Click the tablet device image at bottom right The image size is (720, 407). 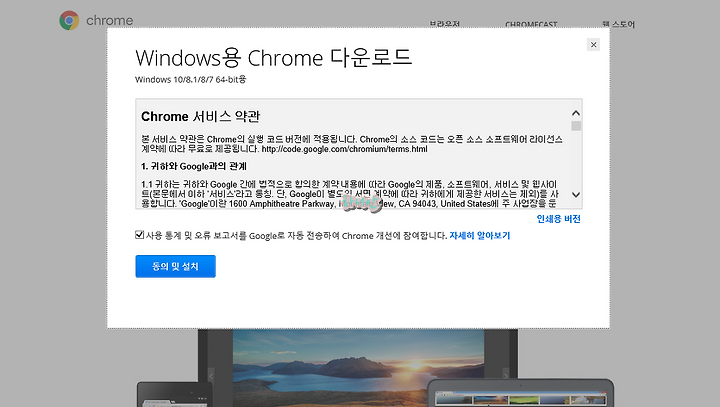click(521, 393)
